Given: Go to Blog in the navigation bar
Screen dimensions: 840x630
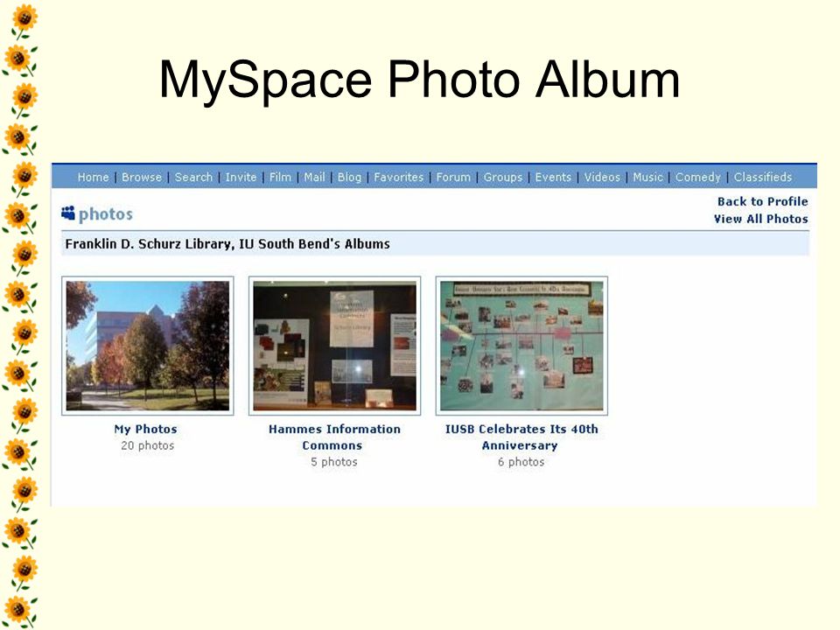Looking at the screenshot, I should [349, 178].
